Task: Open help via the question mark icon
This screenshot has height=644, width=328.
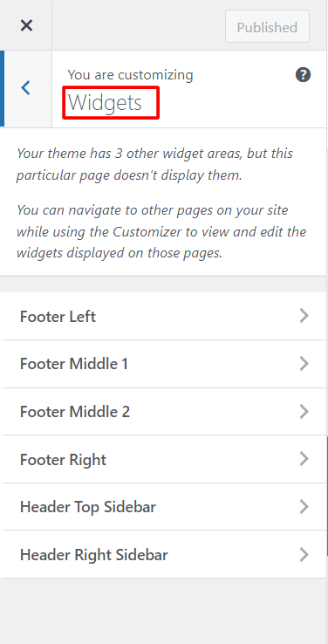Action: click(303, 75)
